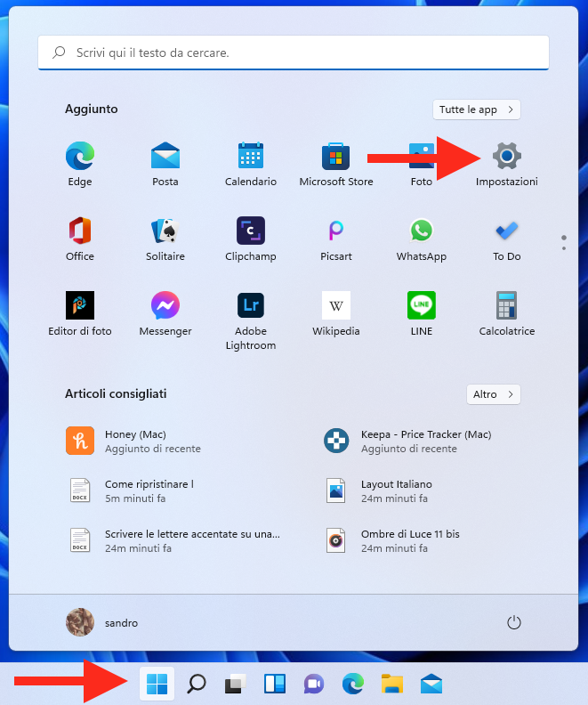
Task: Launch the Editor di foto app
Action: (x=80, y=313)
